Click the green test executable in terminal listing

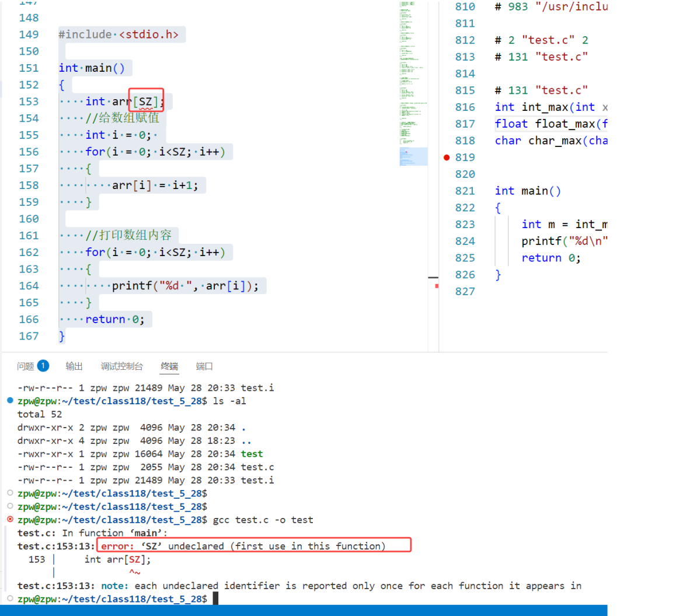(252, 454)
